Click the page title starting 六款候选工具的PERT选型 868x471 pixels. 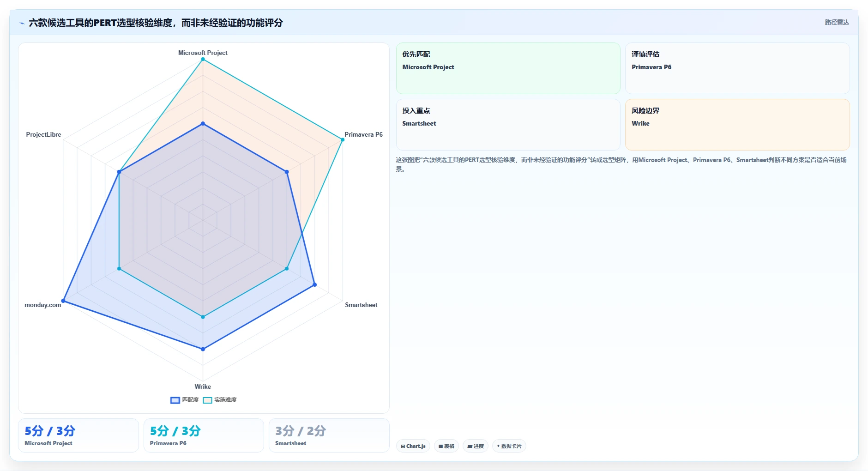pyautogui.click(x=156, y=23)
